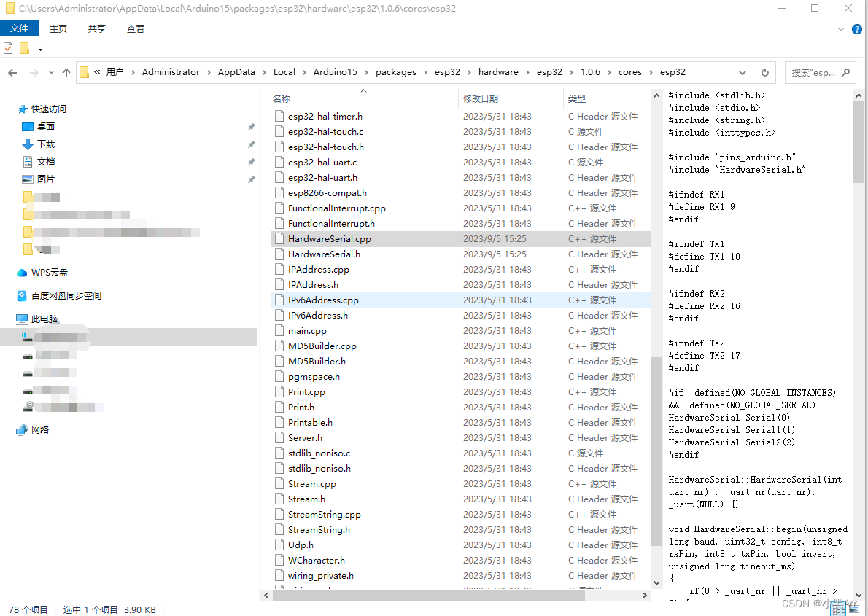Click the Forward navigation arrow
868x616 pixels.
point(34,72)
